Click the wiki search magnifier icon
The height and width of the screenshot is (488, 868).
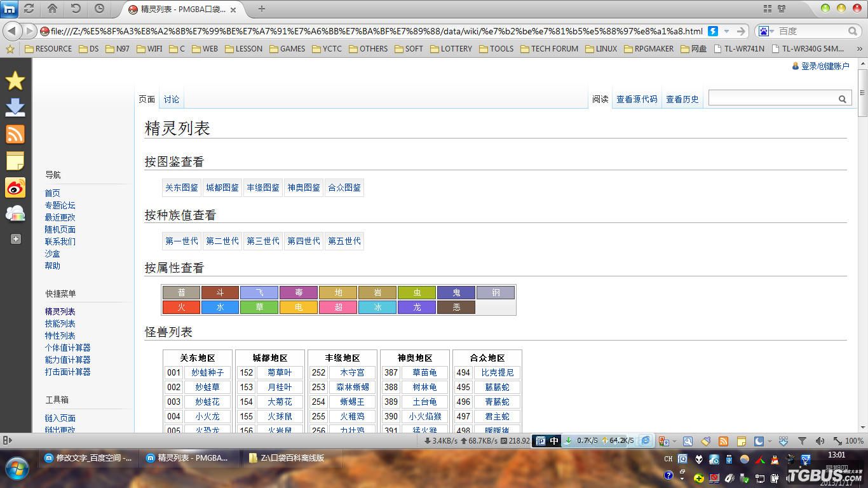(842, 98)
